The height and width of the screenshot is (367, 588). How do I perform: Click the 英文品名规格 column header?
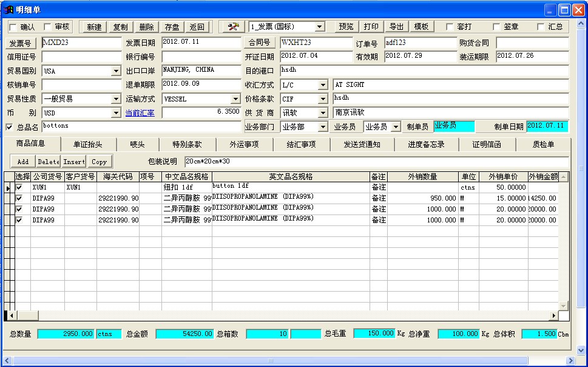click(291, 177)
